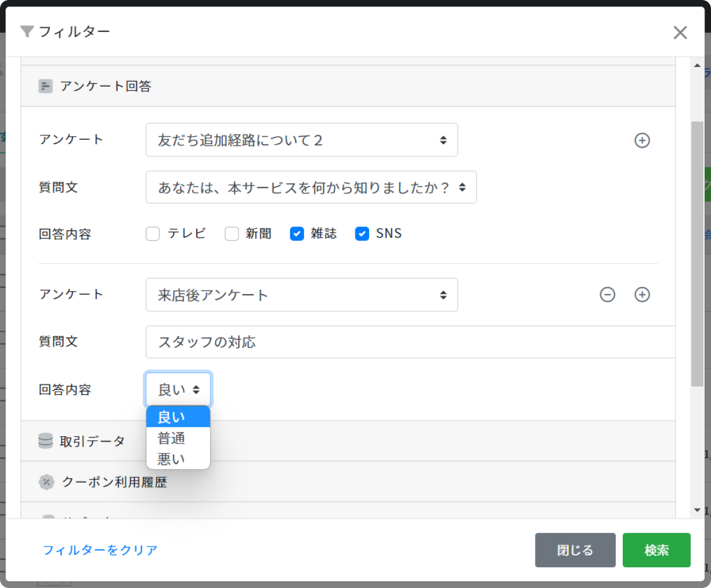Add condition with first row plus icon
This screenshot has width=711, height=588.
coord(642,140)
